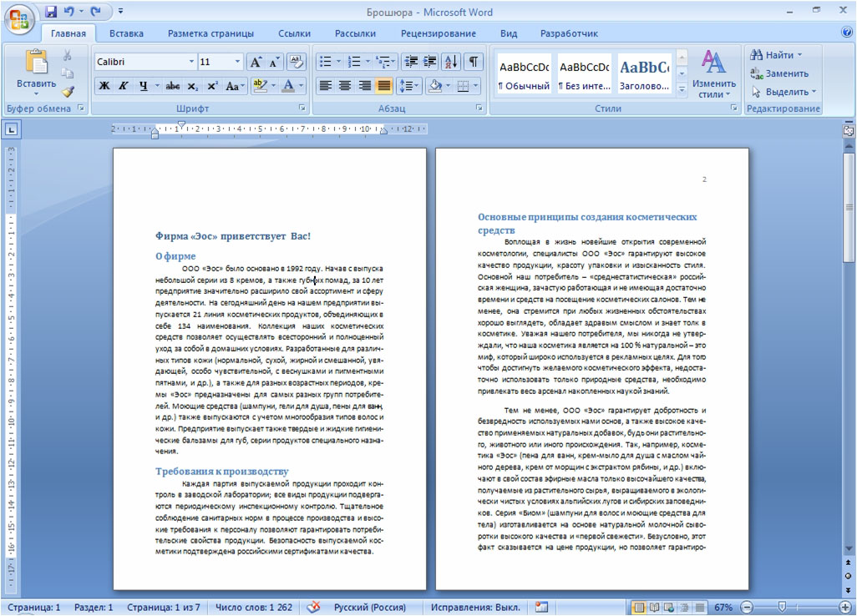Image resolution: width=857 pixels, height=616 pixels.
Task: Undo the last action in the quick access toolbar
Action: [68, 12]
